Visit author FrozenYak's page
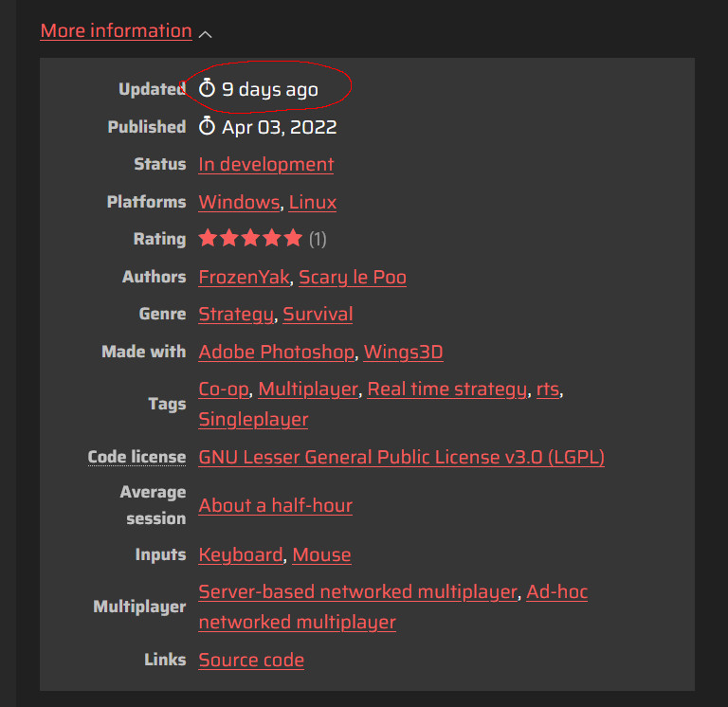The width and height of the screenshot is (728, 707). click(x=244, y=277)
